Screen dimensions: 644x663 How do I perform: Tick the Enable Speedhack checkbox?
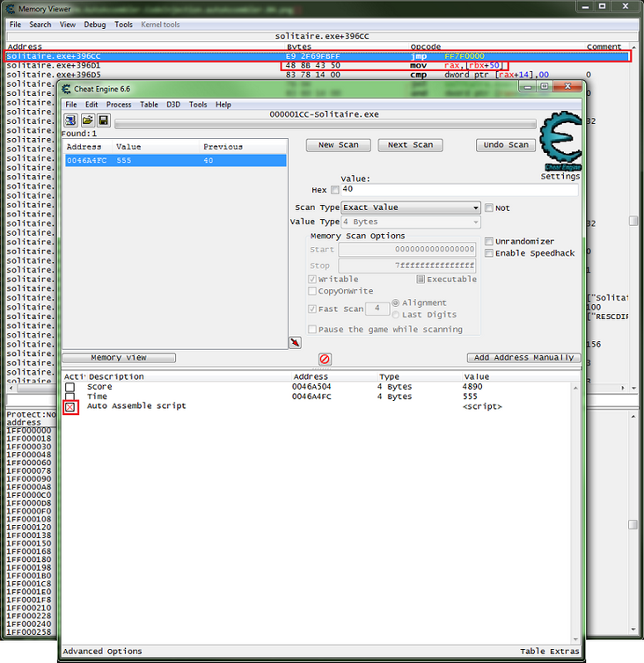point(488,253)
